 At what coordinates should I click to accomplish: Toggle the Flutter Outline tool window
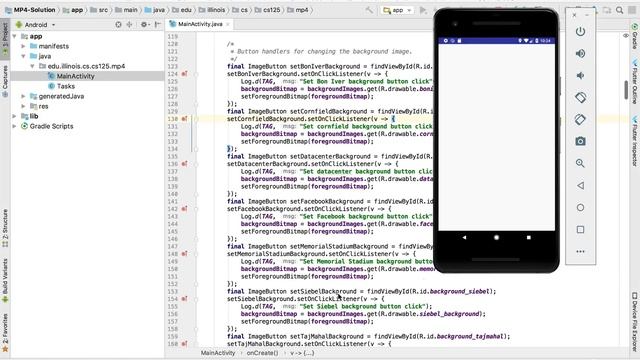coord(635,82)
